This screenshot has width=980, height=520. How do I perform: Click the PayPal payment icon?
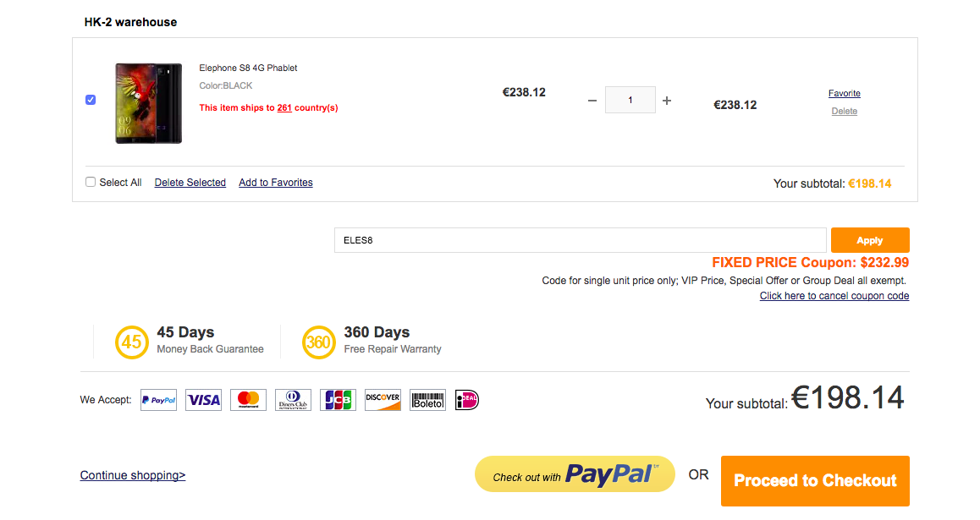[x=158, y=400]
